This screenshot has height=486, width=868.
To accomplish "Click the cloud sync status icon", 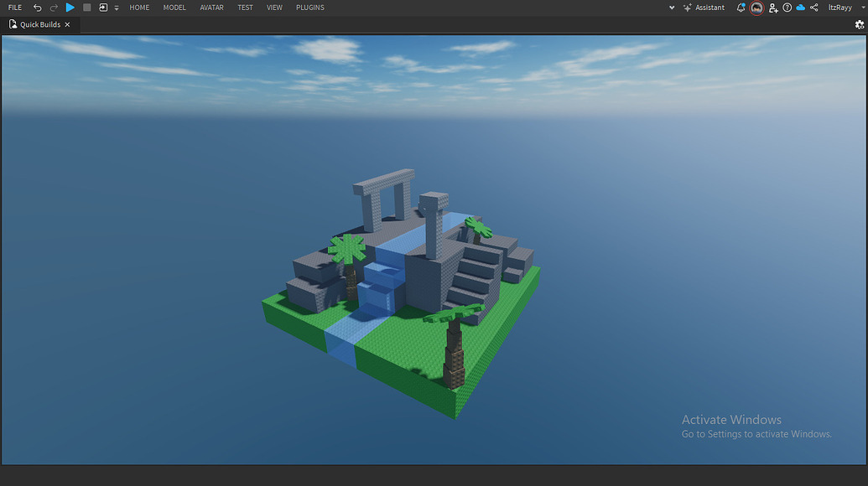I will coord(799,8).
